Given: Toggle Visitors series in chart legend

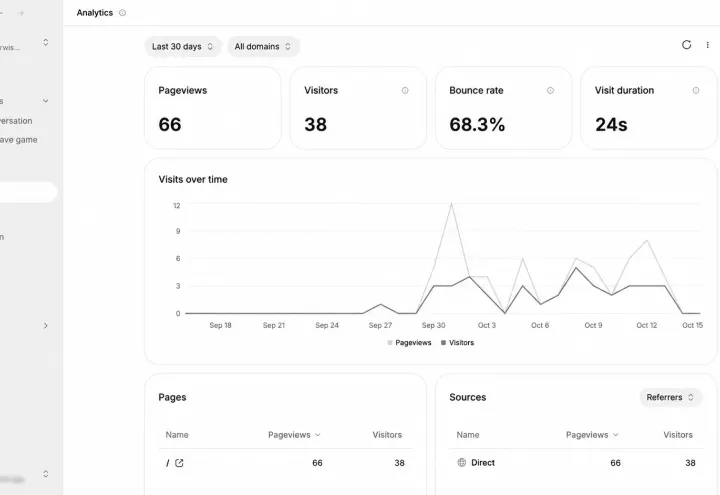Looking at the screenshot, I should 457,343.
